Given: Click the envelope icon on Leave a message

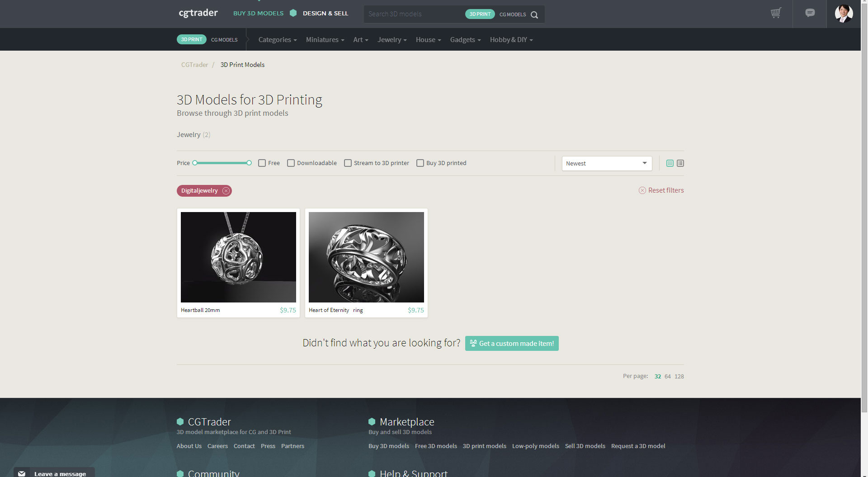Looking at the screenshot, I should 22,473.
